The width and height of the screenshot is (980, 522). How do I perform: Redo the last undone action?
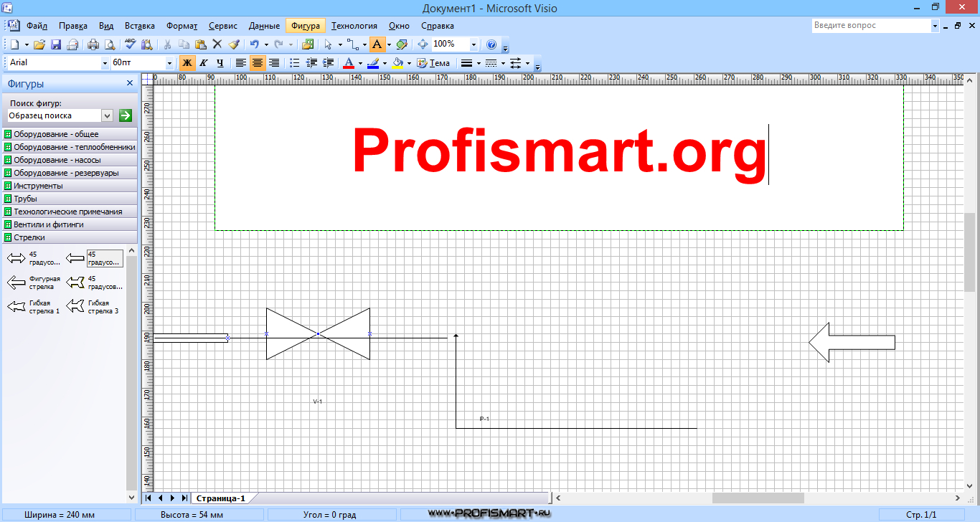coord(278,44)
